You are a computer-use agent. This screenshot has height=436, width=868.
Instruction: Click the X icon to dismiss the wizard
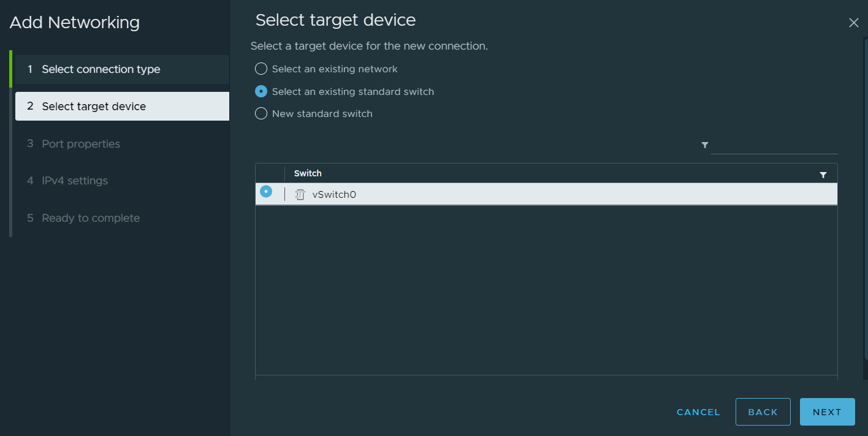854,23
